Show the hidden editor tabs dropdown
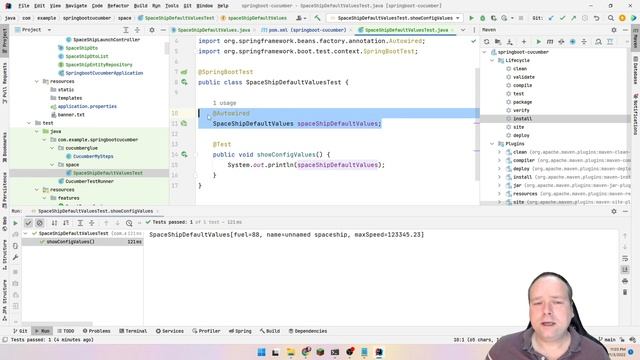The image size is (640, 360). 463,30
